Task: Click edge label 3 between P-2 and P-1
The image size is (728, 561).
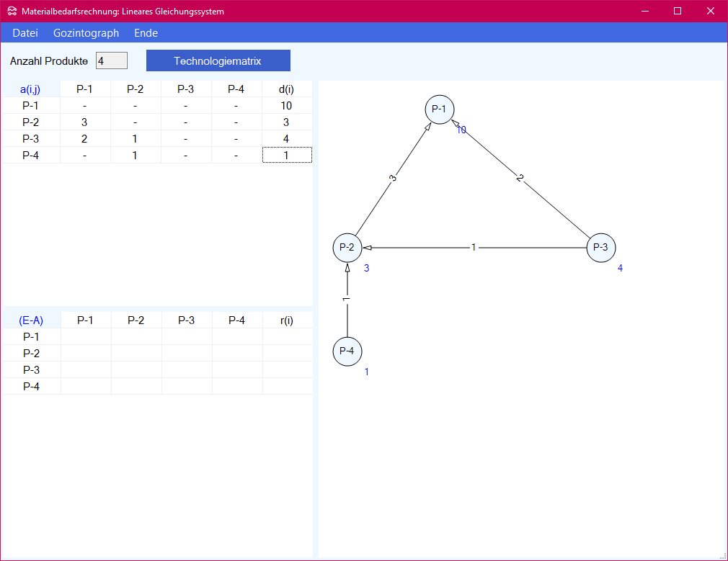Action: point(393,178)
